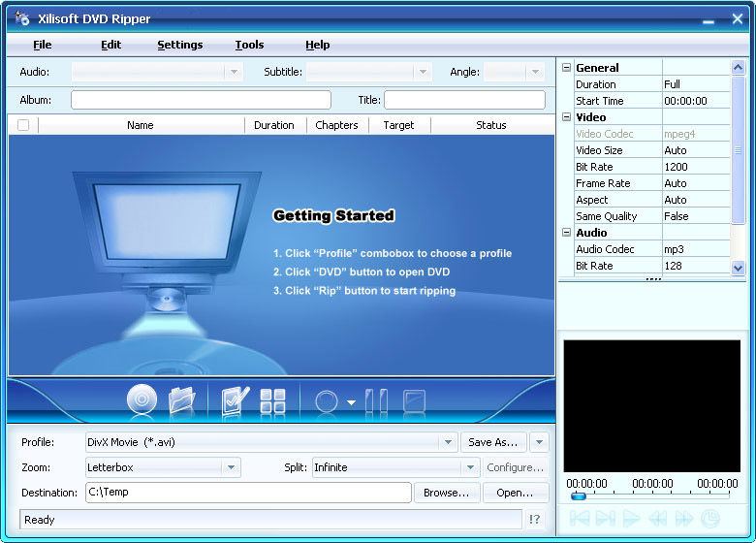Click the Save As... button

[x=493, y=442]
